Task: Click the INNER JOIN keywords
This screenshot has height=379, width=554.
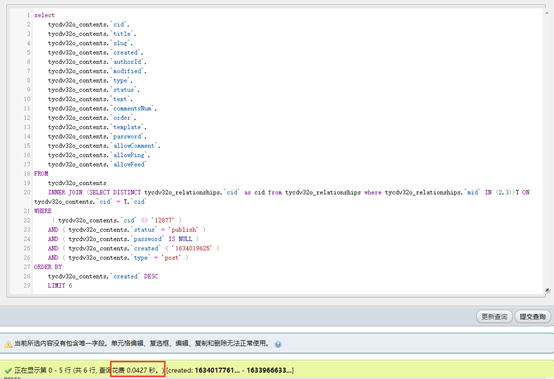Action: point(65,192)
